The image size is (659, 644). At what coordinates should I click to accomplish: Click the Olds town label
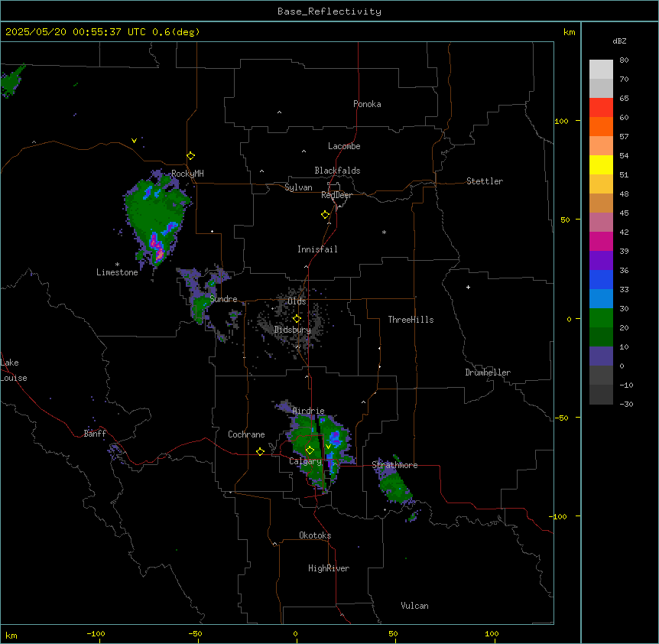297,301
